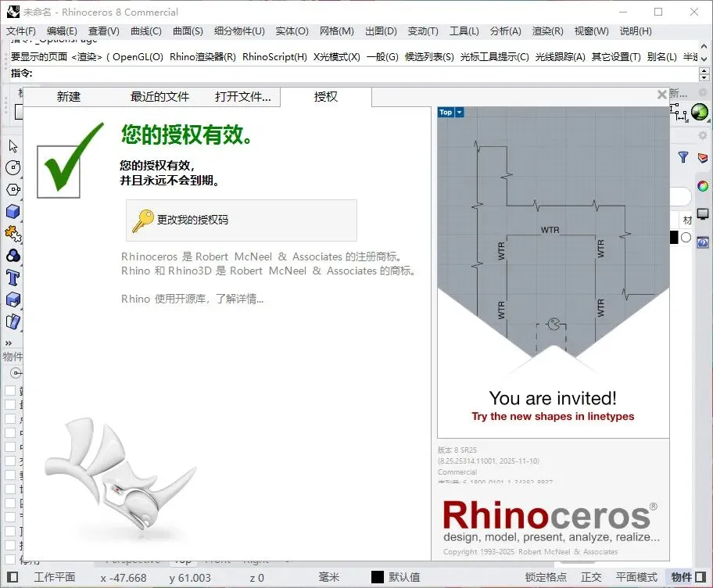Viewport: 713px width, 588px height.
Task: Choose Rhino渲染器(R) command option
Action: pos(202,57)
